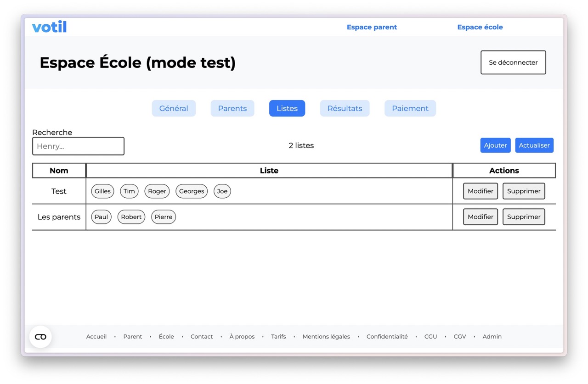
Task: Click the votil logo
Action: click(49, 27)
